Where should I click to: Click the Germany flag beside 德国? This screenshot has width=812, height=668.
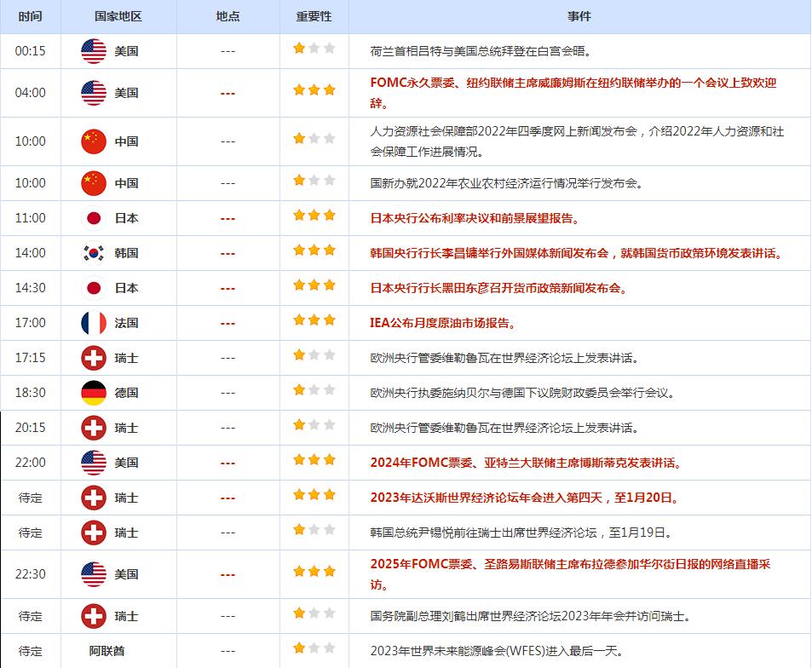tap(94, 393)
